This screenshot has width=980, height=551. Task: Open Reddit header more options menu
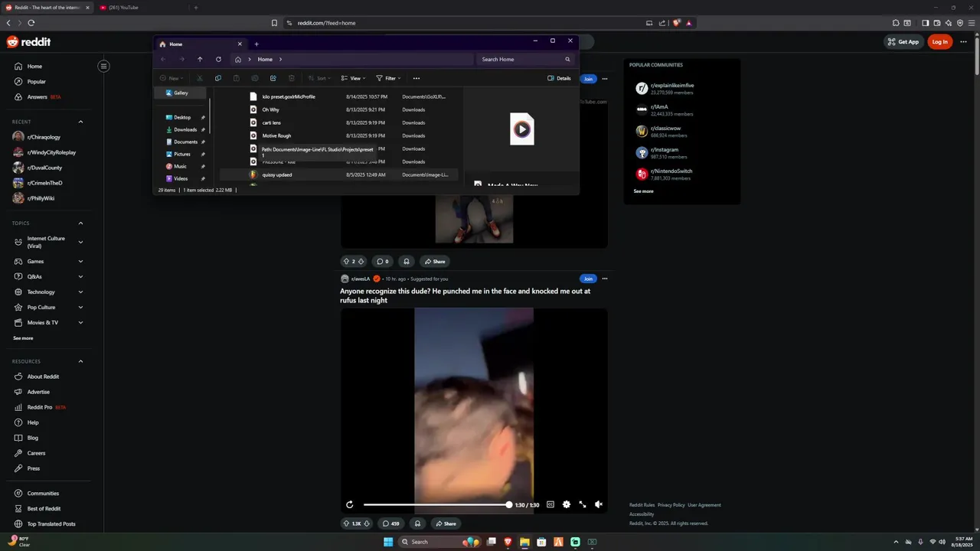pyautogui.click(x=963, y=42)
